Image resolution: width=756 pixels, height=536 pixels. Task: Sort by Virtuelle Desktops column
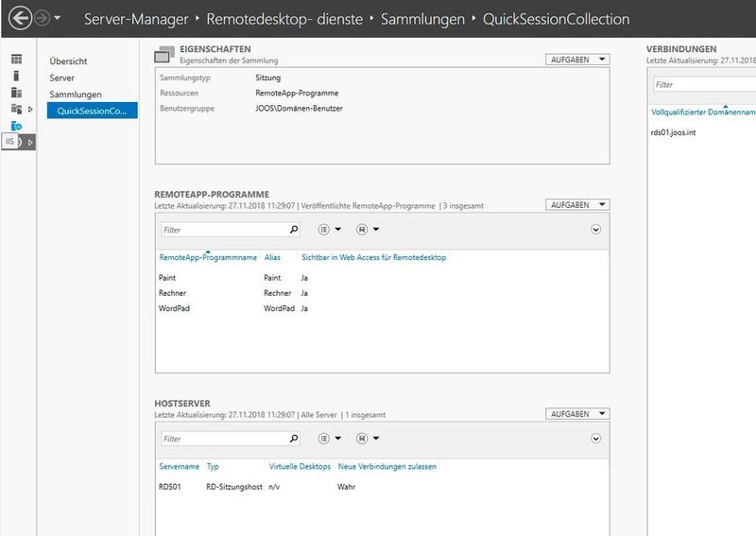(x=300, y=467)
